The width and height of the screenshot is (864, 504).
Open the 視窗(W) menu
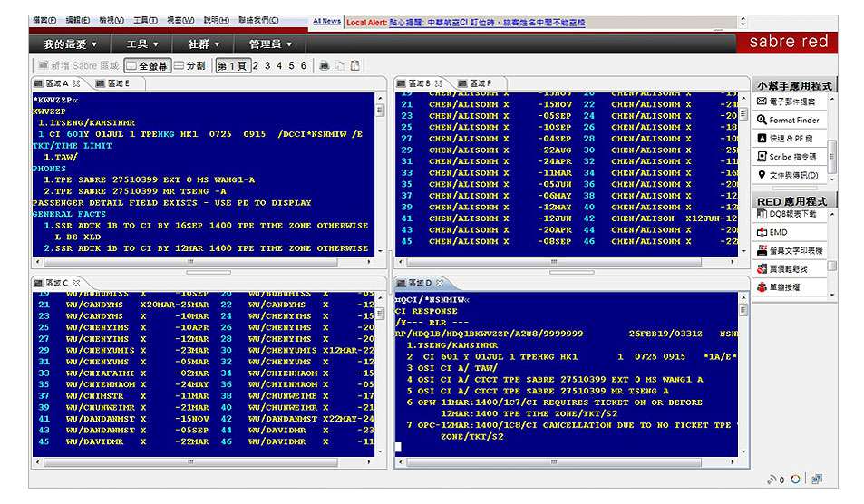click(x=180, y=20)
